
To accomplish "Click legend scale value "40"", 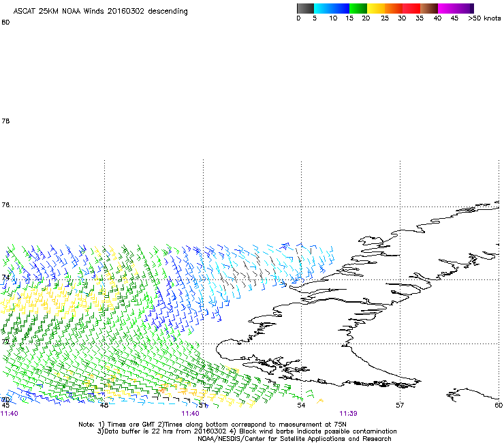I will pos(437,18).
